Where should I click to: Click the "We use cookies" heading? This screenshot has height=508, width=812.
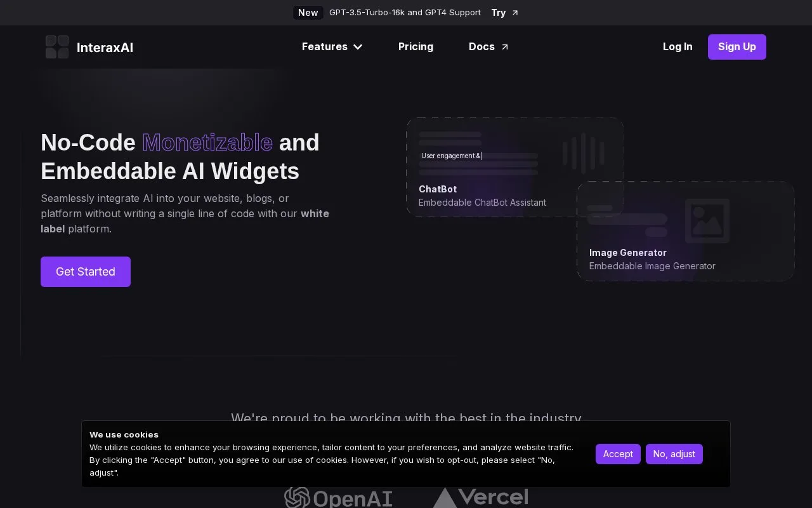[124, 435]
